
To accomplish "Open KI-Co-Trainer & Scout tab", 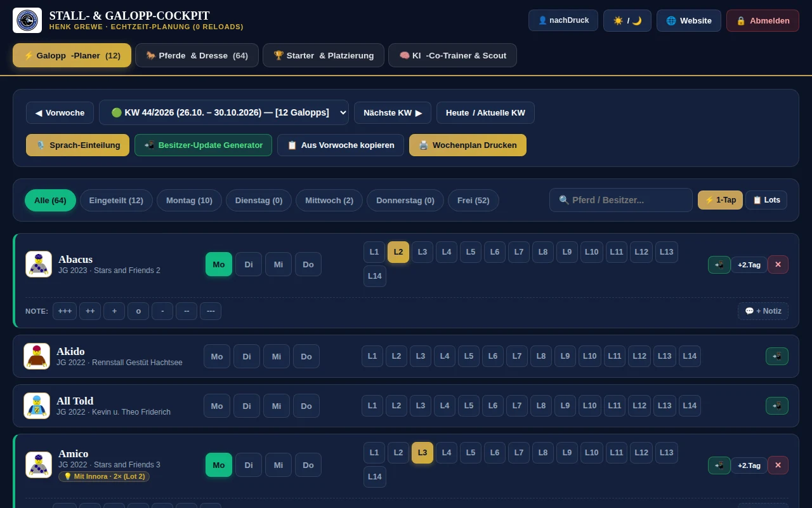I will point(452,55).
